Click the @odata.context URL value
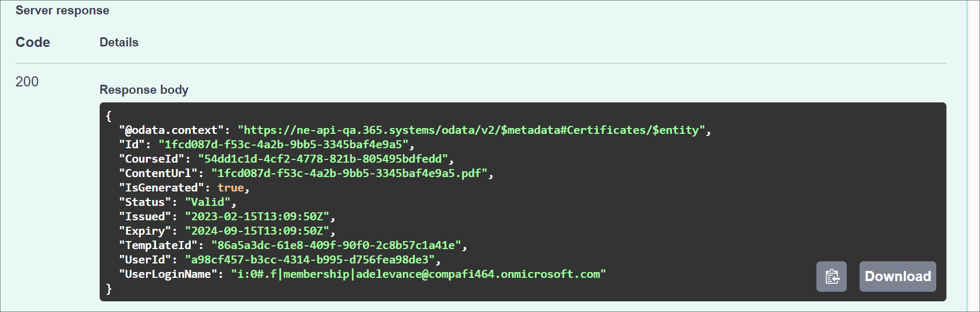Screen dimensions: 980x312 [x=471, y=130]
